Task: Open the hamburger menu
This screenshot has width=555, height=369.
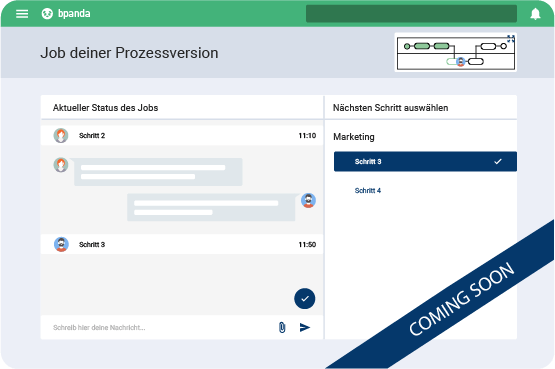Action: (22, 14)
